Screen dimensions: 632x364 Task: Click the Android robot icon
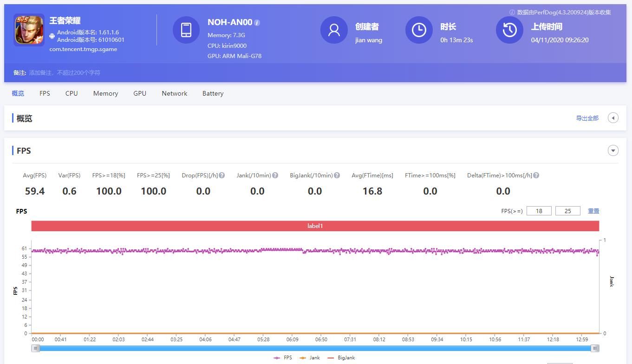coord(52,36)
